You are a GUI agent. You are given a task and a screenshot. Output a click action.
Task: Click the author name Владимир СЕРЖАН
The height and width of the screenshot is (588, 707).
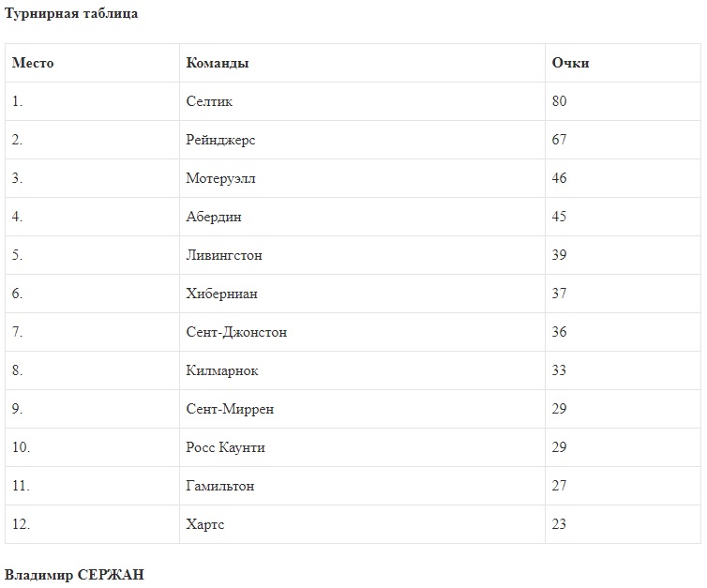point(75,574)
